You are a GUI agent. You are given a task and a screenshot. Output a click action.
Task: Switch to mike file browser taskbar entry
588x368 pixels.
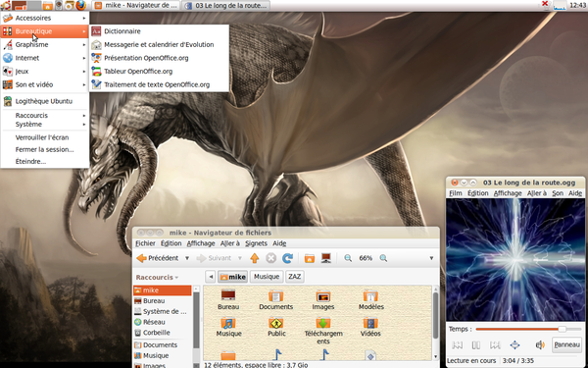[x=136, y=5]
